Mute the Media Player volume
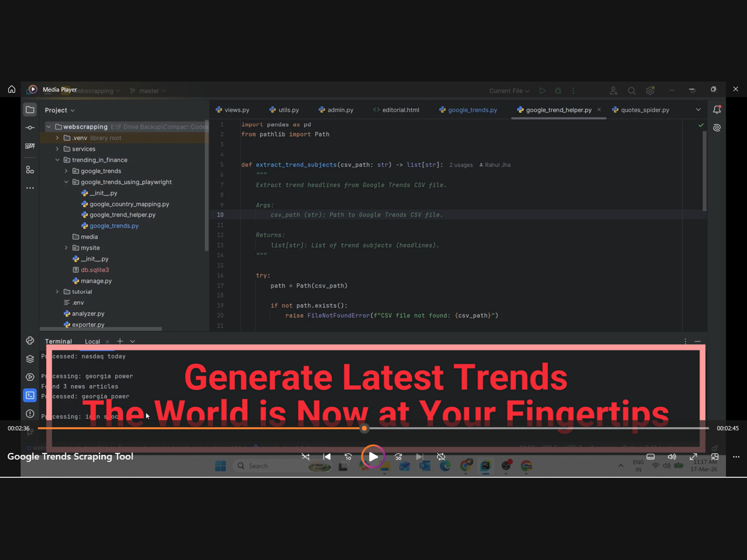Viewport: 747px width, 560px height. click(672, 457)
